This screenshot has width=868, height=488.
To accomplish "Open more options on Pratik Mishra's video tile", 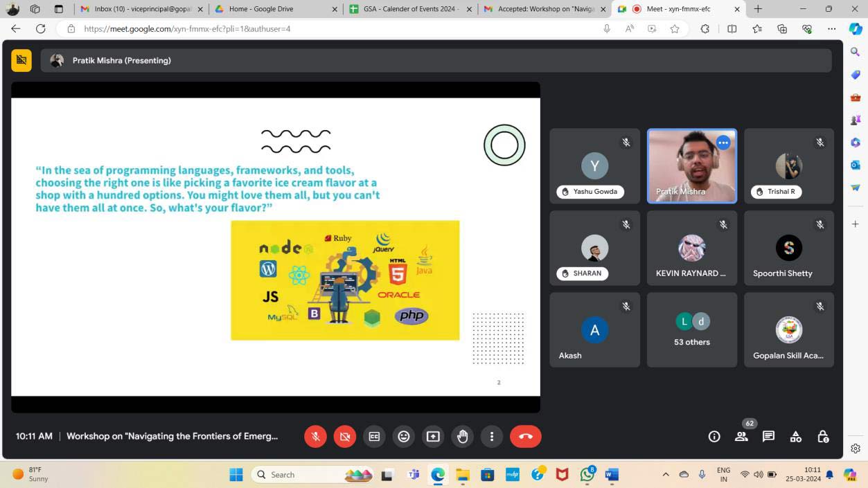I will (x=723, y=143).
